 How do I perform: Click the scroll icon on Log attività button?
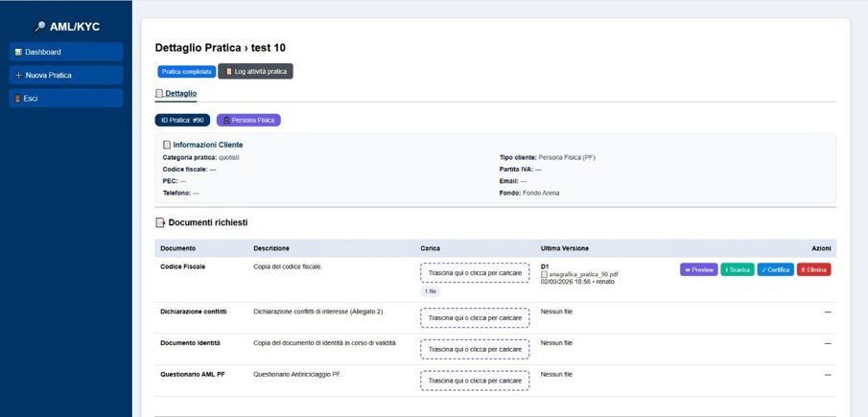point(228,72)
